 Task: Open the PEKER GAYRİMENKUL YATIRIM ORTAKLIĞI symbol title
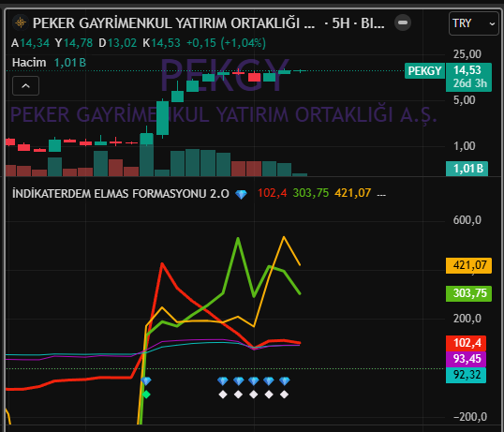(173, 23)
